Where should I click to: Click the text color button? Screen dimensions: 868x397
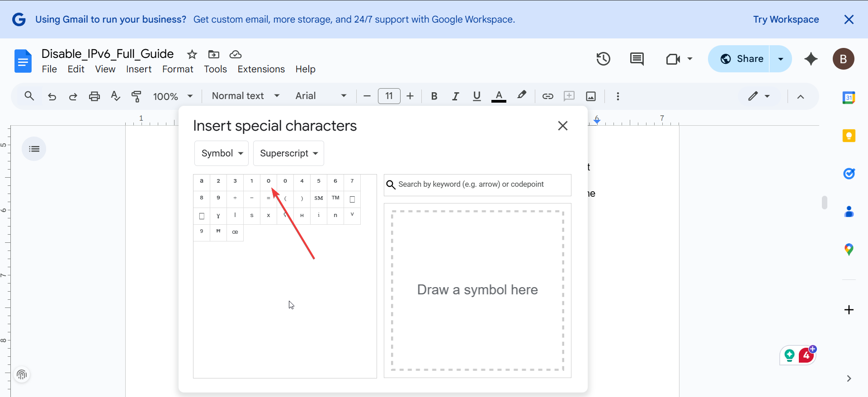pos(498,96)
